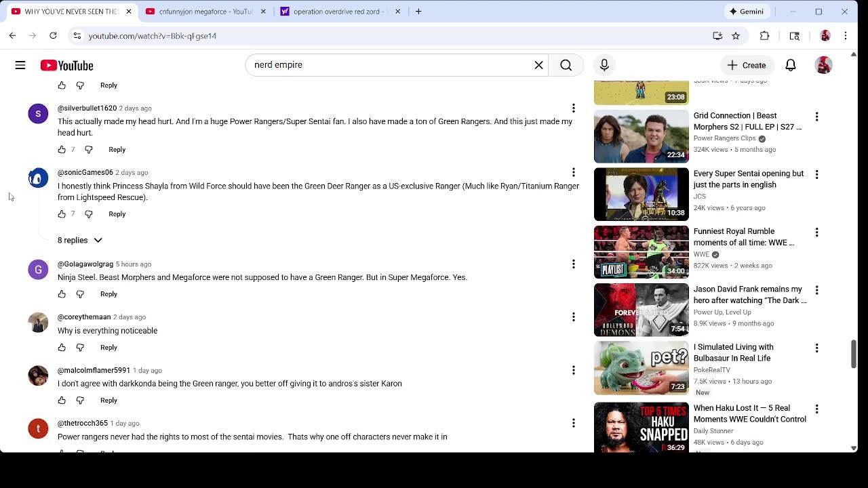Screen dimensions: 868x488
Task: Reply to the @sonicGames06 comment
Action: 117,213
